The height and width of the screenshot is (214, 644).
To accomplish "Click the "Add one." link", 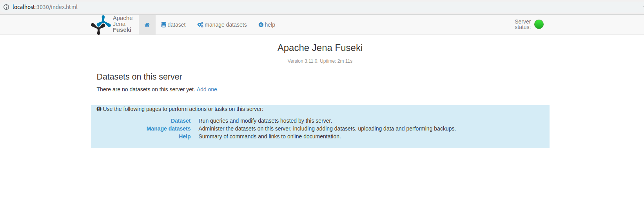I will (207, 89).
